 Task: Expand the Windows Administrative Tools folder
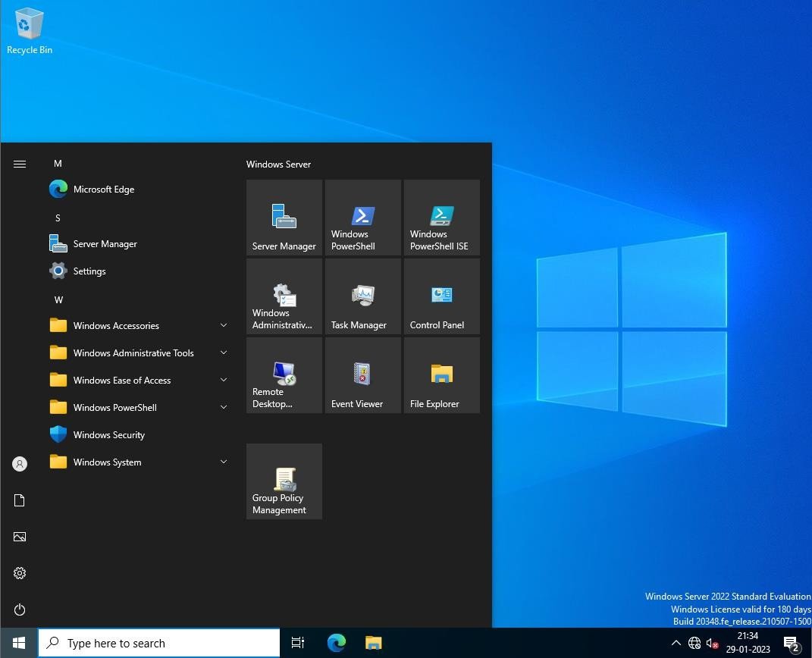click(x=139, y=353)
